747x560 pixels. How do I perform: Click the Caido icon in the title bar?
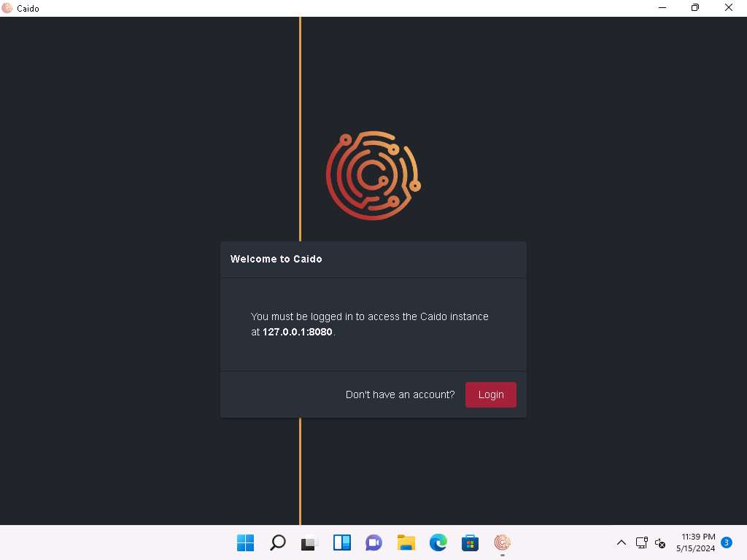pyautogui.click(x=7, y=8)
